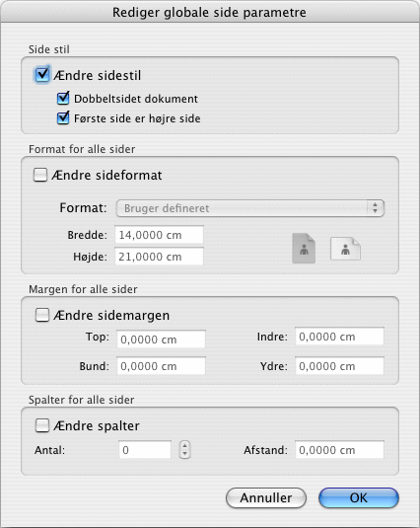
Task: Click the Bund margin field
Action: pos(161,366)
